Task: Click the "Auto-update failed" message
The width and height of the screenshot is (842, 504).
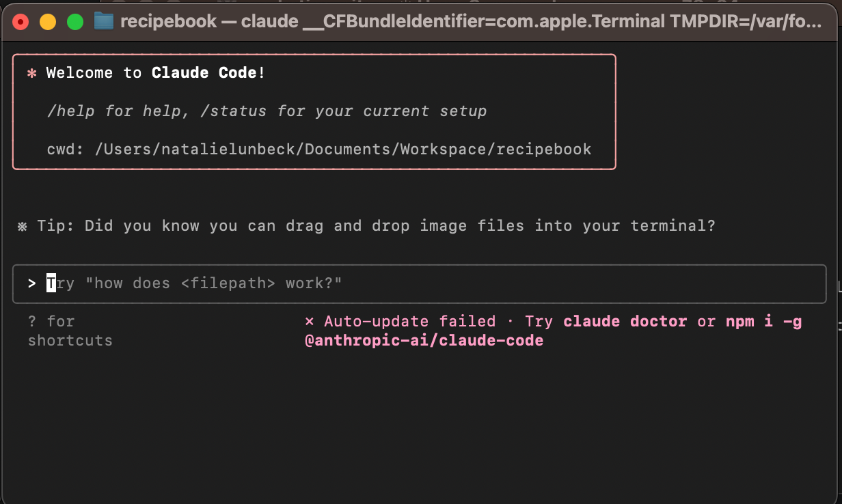Action: [409, 321]
